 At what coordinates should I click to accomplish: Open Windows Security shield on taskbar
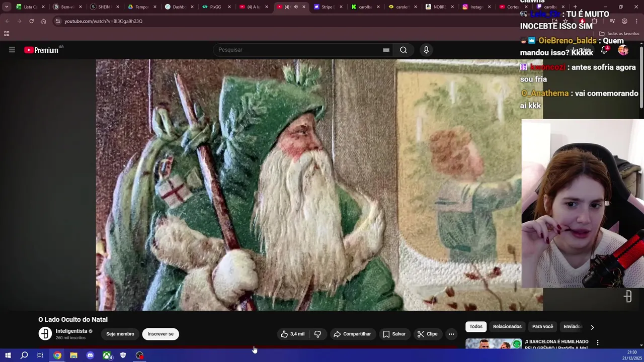pos(123,355)
